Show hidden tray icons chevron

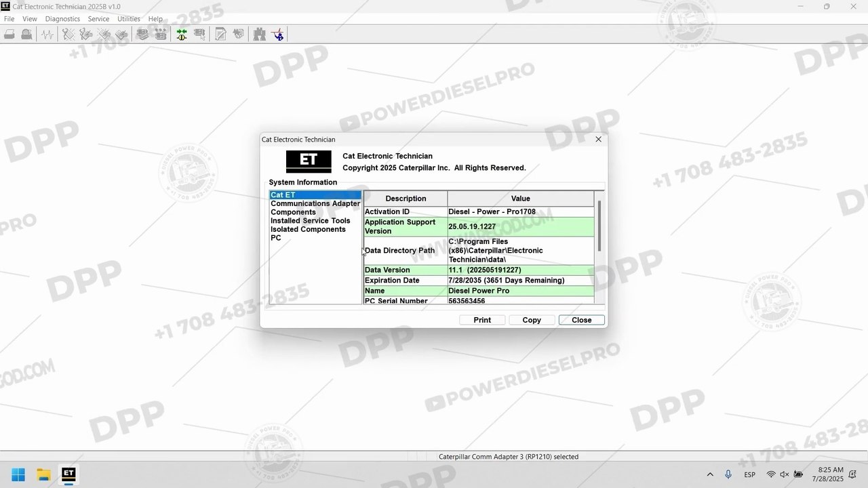coord(710,474)
